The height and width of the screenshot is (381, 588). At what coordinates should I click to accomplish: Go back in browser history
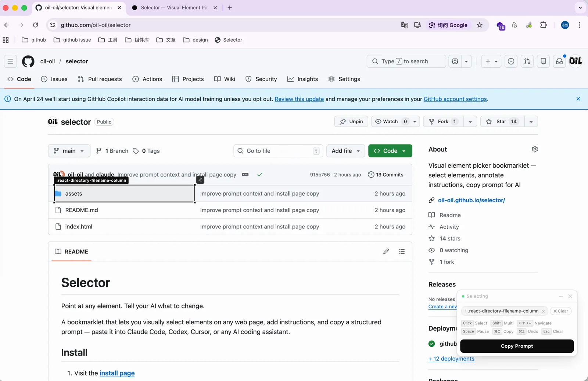(x=7, y=25)
